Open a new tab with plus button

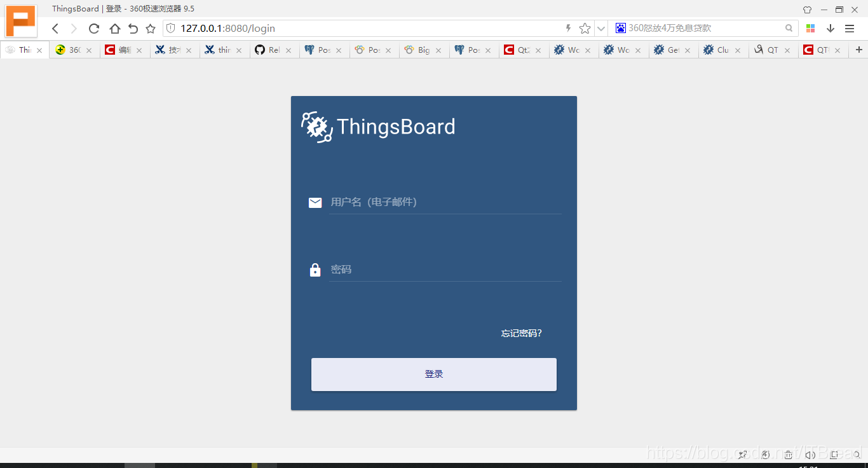point(859,50)
